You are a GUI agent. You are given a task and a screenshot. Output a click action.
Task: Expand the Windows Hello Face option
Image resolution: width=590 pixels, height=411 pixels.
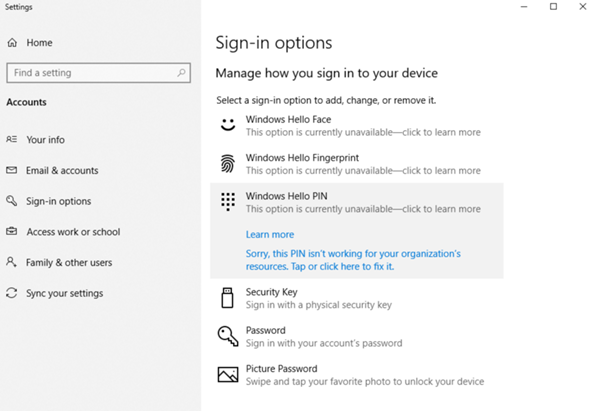[357, 126]
